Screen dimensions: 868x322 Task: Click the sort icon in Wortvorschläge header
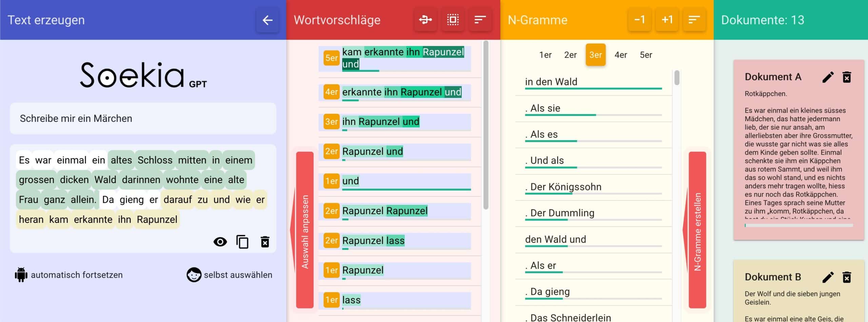point(480,20)
